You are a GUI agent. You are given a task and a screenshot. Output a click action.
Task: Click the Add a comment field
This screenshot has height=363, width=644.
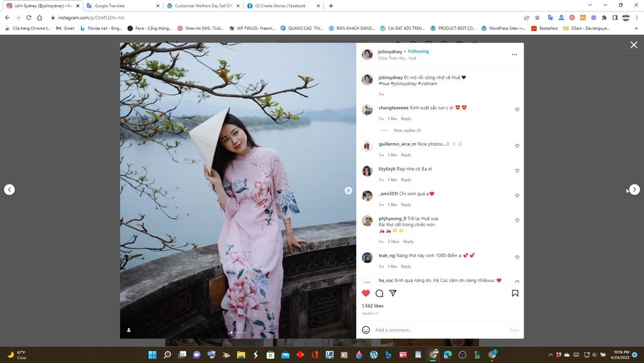point(438,329)
